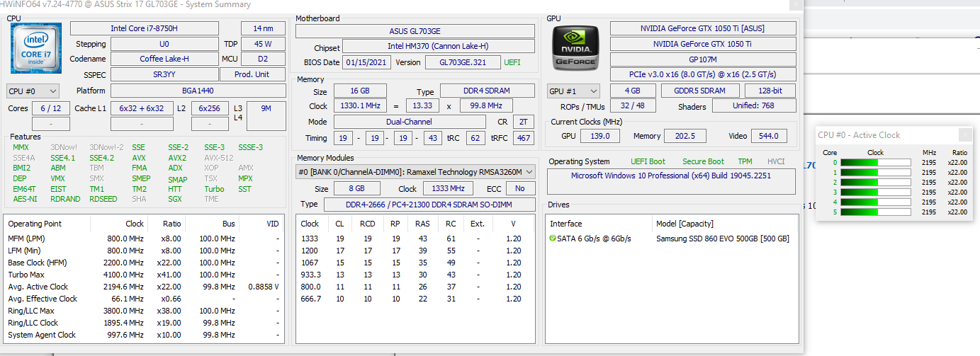Click the PCIe v3.0 x16 interface field
Viewport: 980px width, 356px height.
(702, 75)
